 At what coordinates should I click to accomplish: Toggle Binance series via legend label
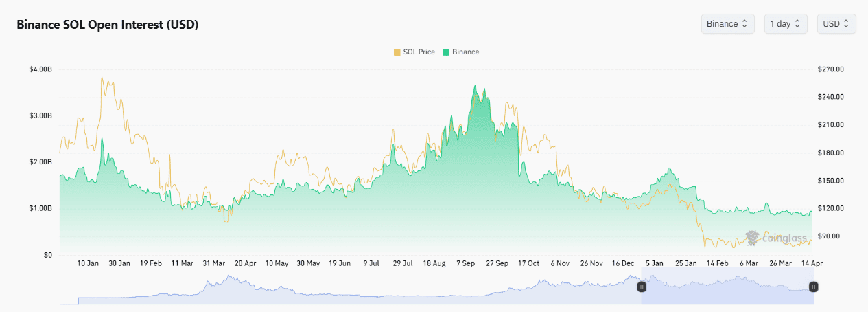[x=465, y=52]
